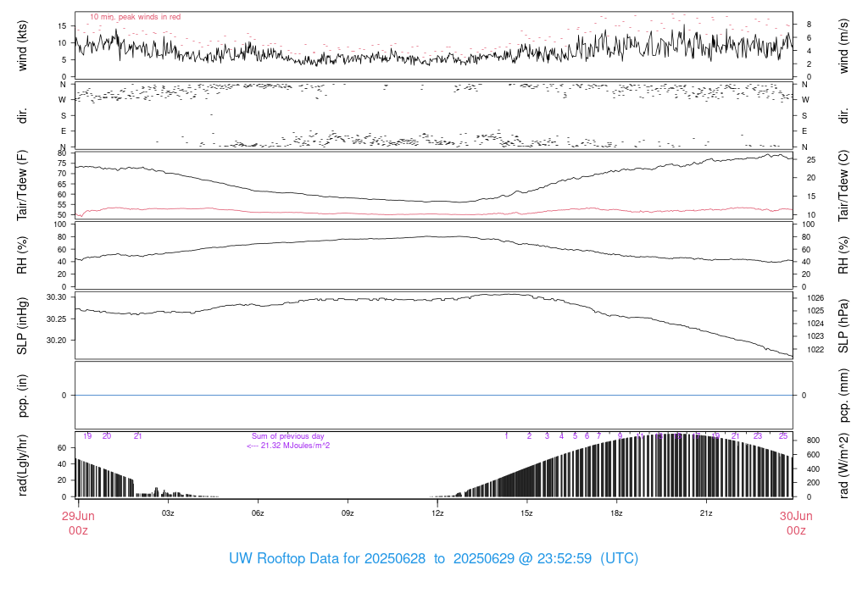Select the 'Tair/Tdew (F)' axis label
The height and width of the screenshot is (593, 868).
23,186
